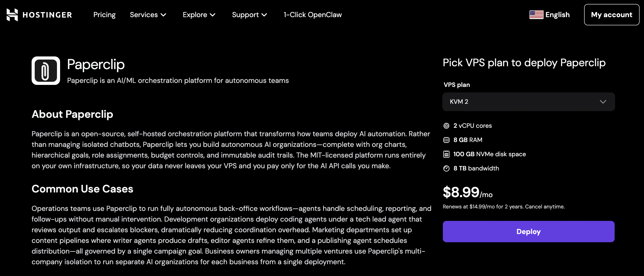The width and height of the screenshot is (644, 276).
Task: Expand the Services menu
Action: [x=148, y=15]
